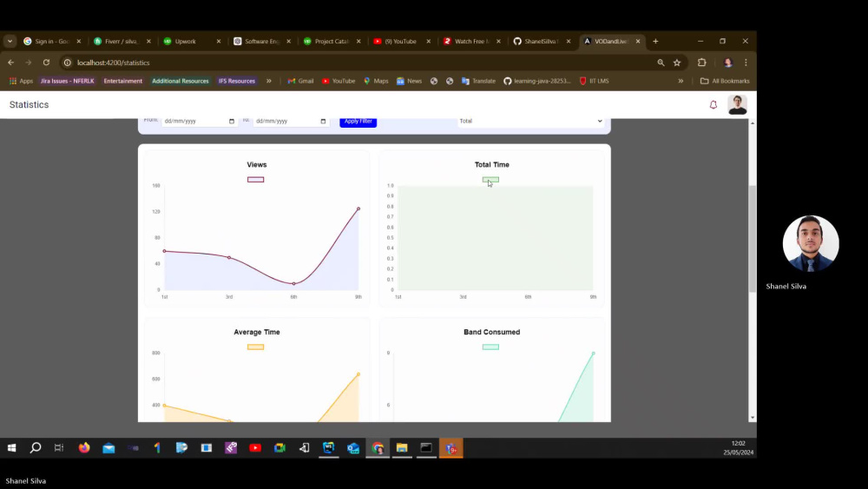The width and height of the screenshot is (868, 489).
Task: Open WebStorm from the taskbar
Action: pos(329,448)
